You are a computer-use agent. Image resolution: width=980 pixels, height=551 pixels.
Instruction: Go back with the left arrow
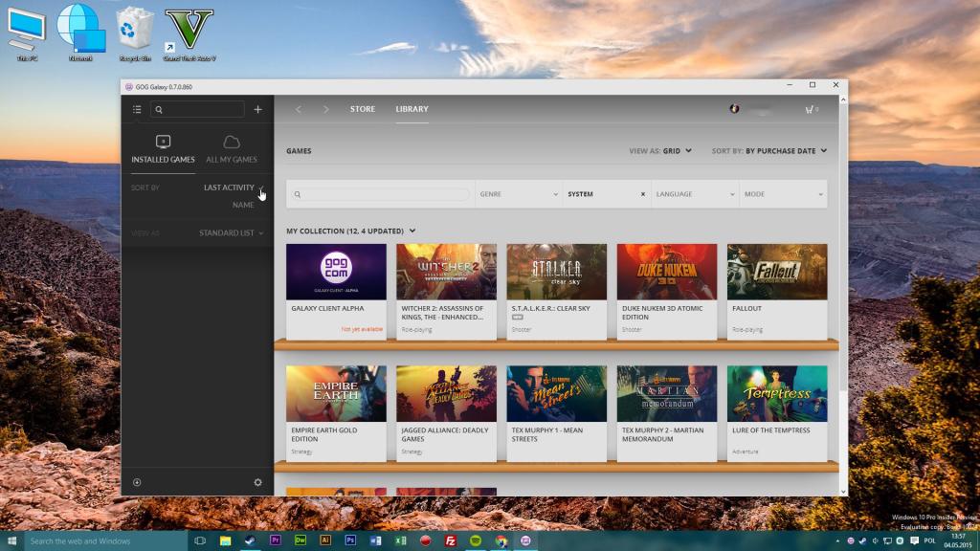coord(299,109)
